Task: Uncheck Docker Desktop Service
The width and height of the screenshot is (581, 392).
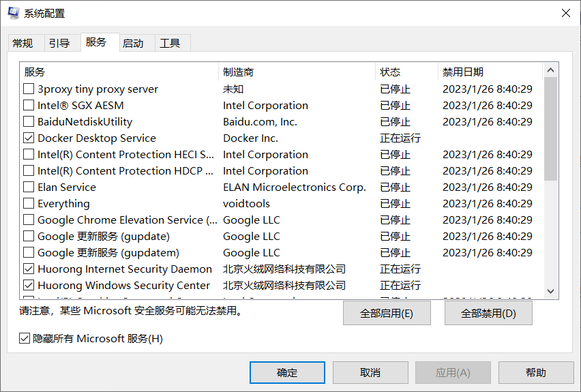Action: tap(29, 138)
